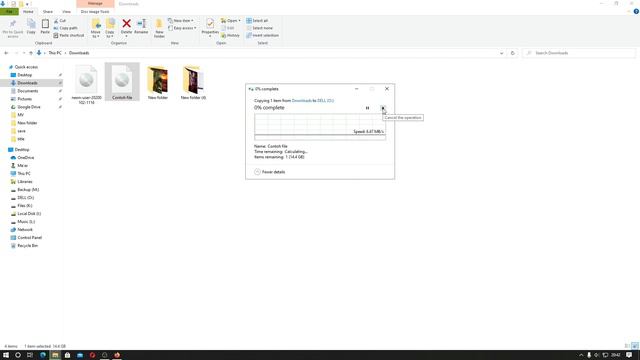This screenshot has width=640, height=360.
Task: Click Invert selection in the ribbon
Action: click(262, 36)
